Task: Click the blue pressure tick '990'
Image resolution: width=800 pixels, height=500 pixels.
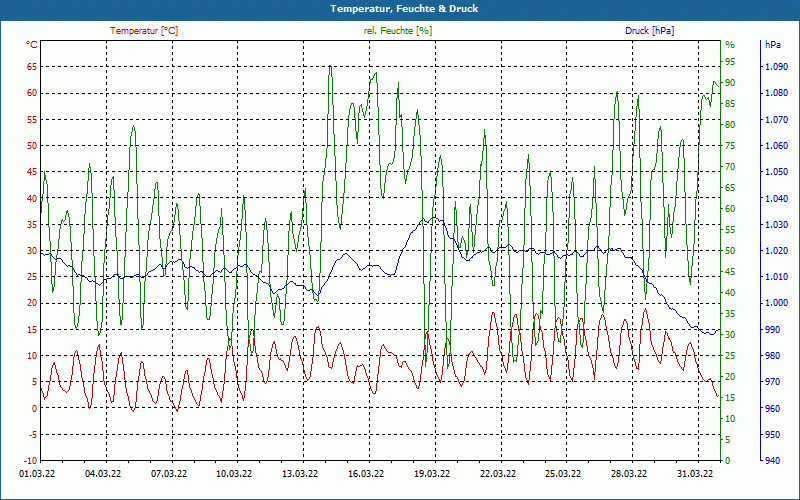Action: pos(772,329)
